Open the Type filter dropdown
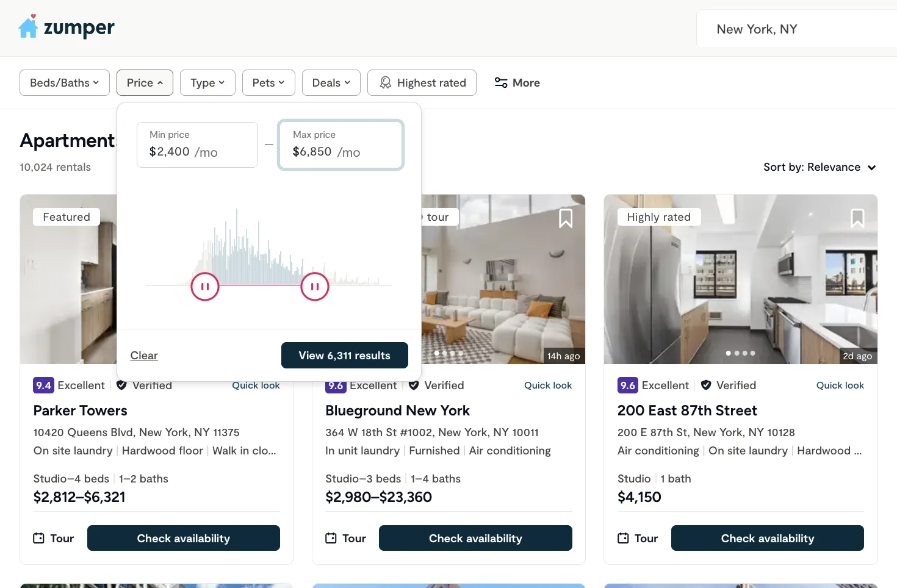897x588 pixels. [207, 83]
